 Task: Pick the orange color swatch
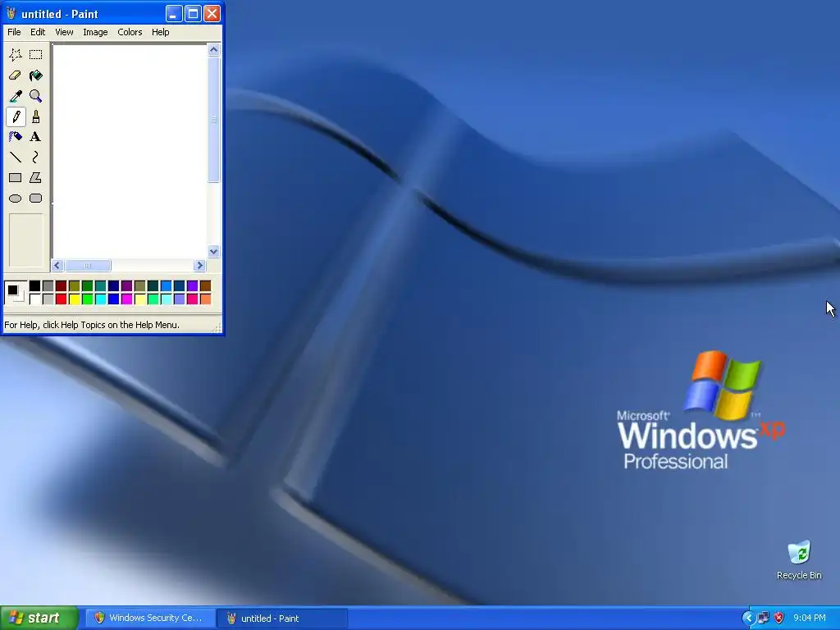click(206, 299)
